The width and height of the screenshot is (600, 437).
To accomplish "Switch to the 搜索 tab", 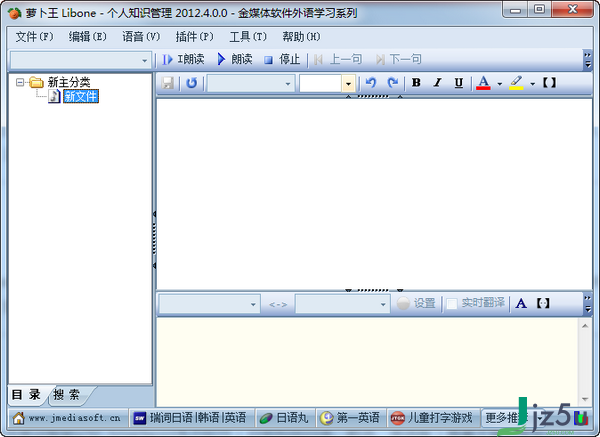I will (67, 395).
